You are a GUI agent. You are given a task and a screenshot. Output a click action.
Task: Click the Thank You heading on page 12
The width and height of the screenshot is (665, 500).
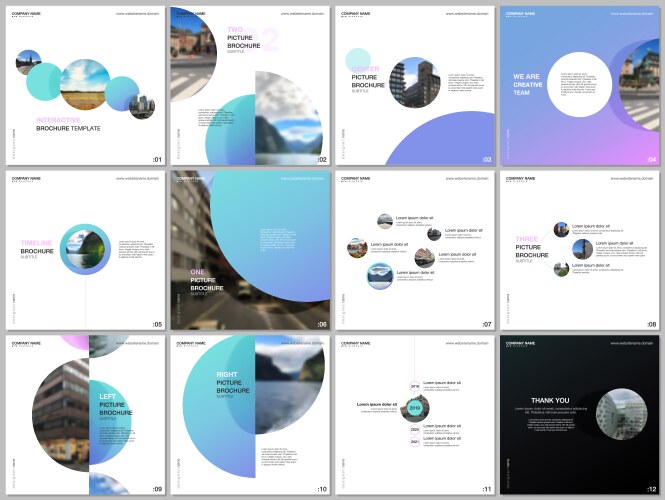click(549, 401)
